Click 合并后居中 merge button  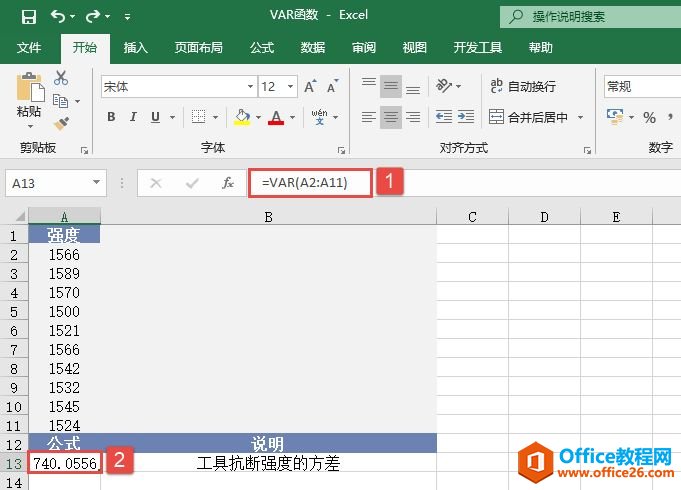click(x=528, y=117)
